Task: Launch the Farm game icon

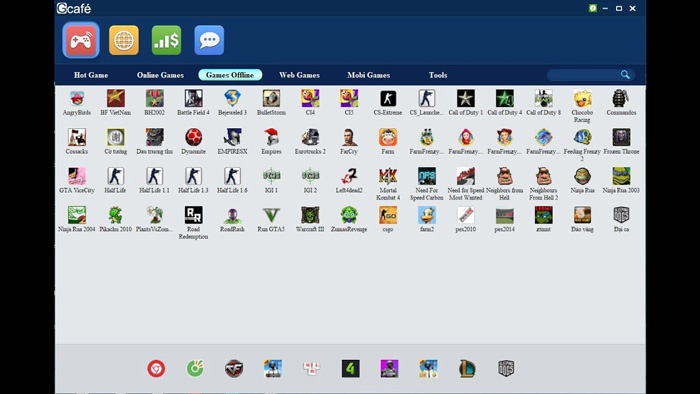Action: [388, 137]
